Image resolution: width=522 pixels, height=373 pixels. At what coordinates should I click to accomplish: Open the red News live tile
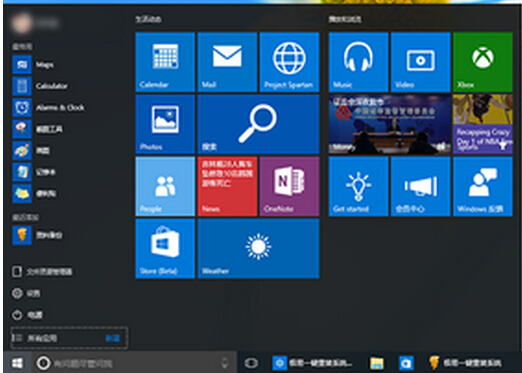pos(227,186)
